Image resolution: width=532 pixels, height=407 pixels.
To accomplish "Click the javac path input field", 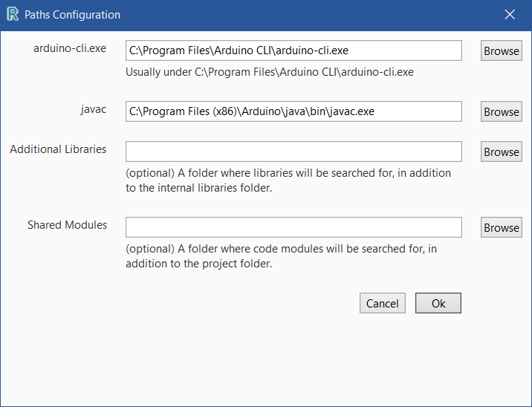I will pyautogui.click(x=293, y=111).
